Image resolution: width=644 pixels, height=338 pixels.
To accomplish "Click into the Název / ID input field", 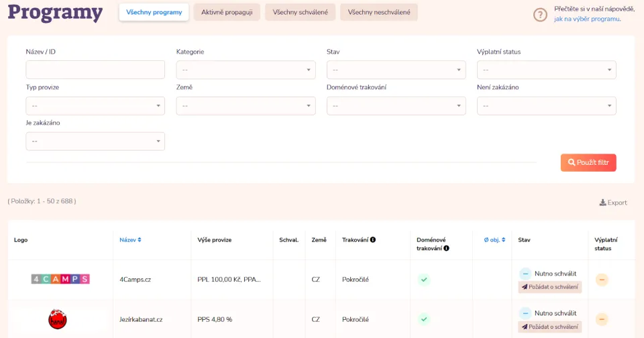I will click(x=95, y=70).
